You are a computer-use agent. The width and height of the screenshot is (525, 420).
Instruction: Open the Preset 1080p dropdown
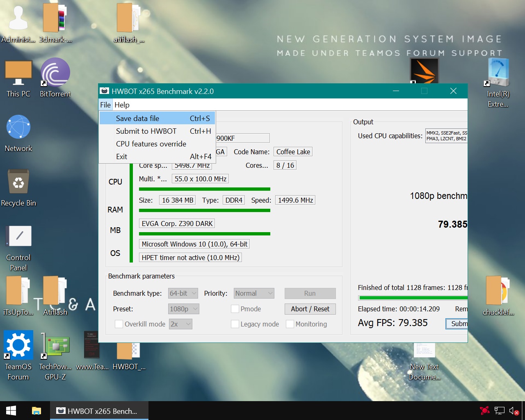click(183, 309)
